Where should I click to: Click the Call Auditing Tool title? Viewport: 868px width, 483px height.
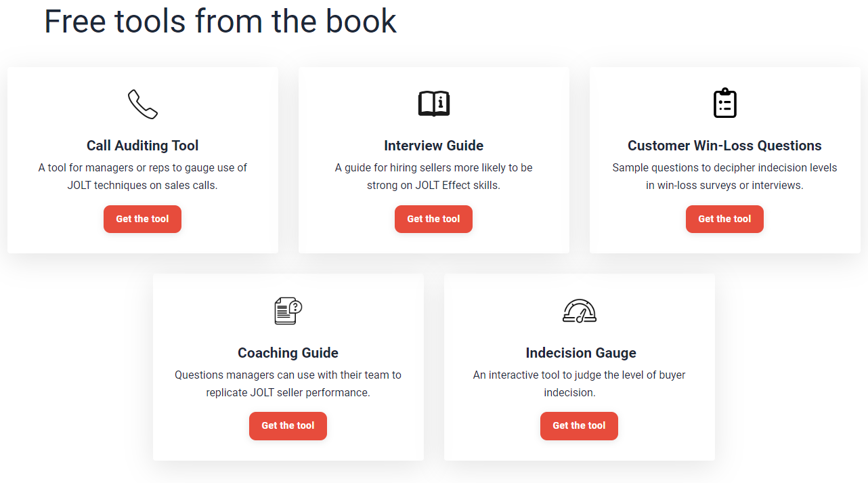tap(142, 145)
